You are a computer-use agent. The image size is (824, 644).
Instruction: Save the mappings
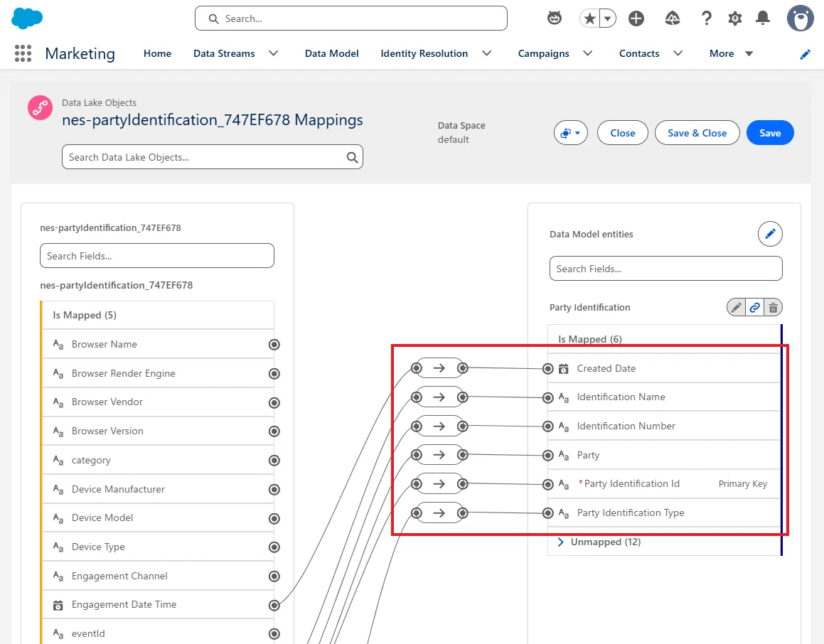coord(770,133)
